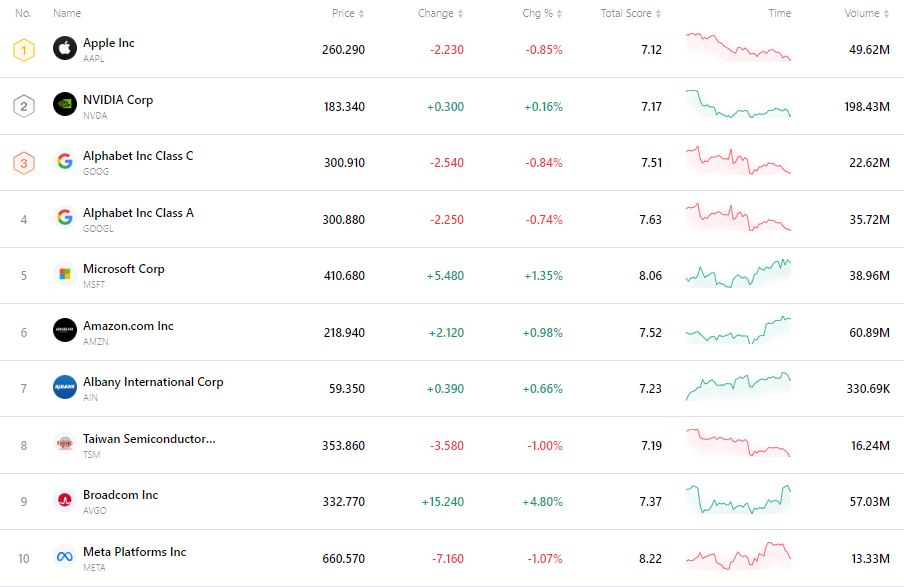Image resolution: width=904 pixels, height=587 pixels.
Task: Click the Apple Inc logo icon
Action: click(x=65, y=48)
